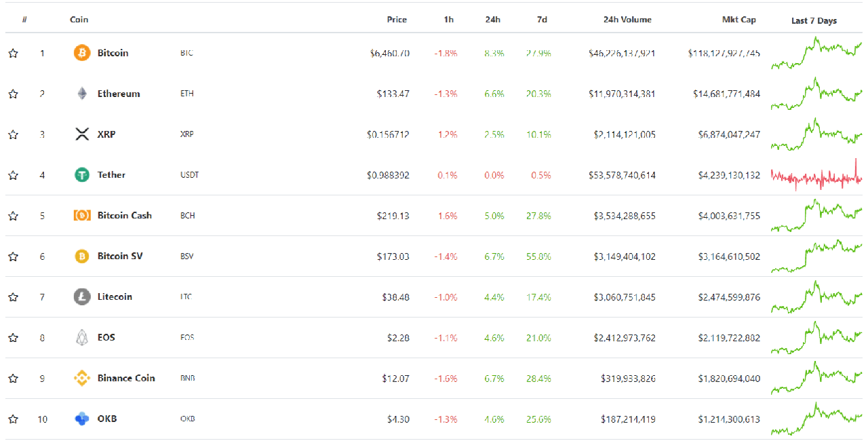868x441 pixels.
Task: Open Binance Coin 7-day sparkline chart
Action: click(x=816, y=378)
